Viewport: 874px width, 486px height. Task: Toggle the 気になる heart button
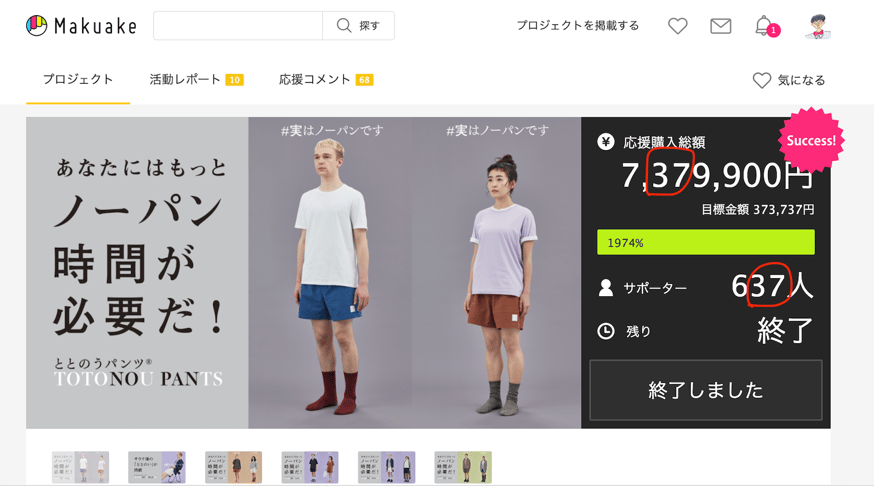point(789,80)
